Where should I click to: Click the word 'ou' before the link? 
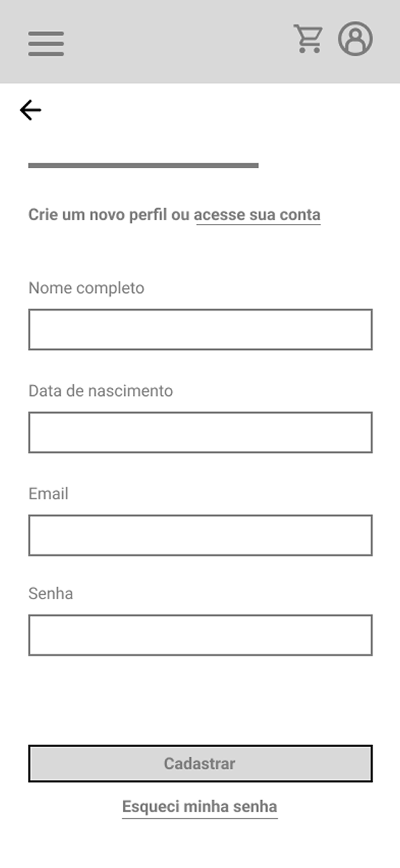click(181, 215)
